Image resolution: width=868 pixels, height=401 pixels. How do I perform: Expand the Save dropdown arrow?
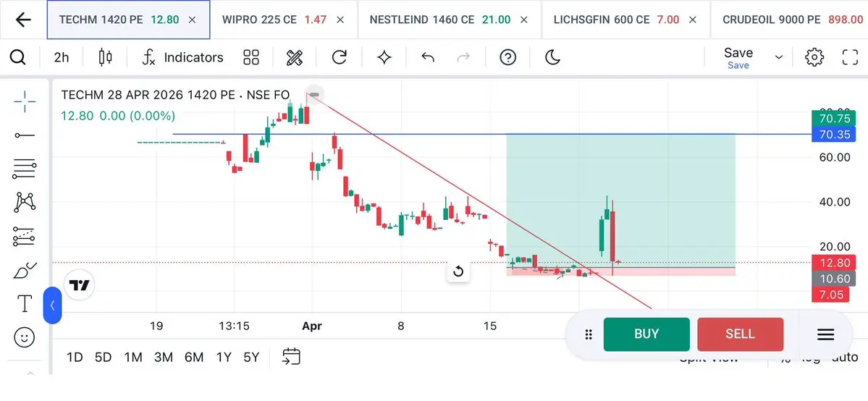point(779,57)
